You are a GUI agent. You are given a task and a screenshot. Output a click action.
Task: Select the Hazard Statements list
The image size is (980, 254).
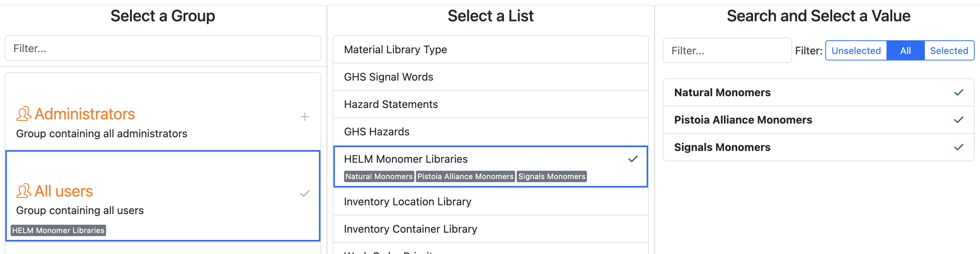(x=490, y=105)
